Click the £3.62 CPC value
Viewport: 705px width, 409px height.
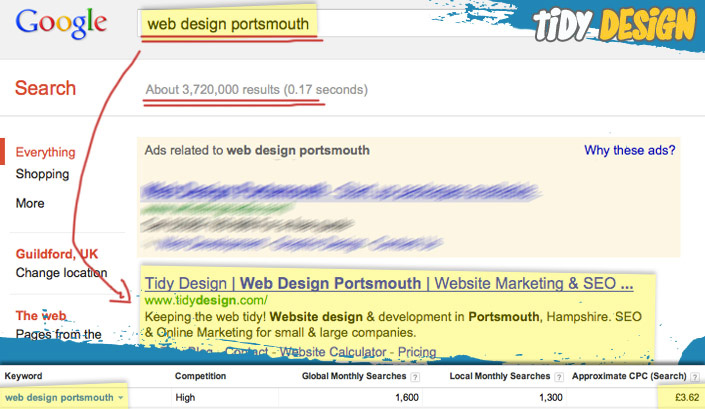(687, 397)
